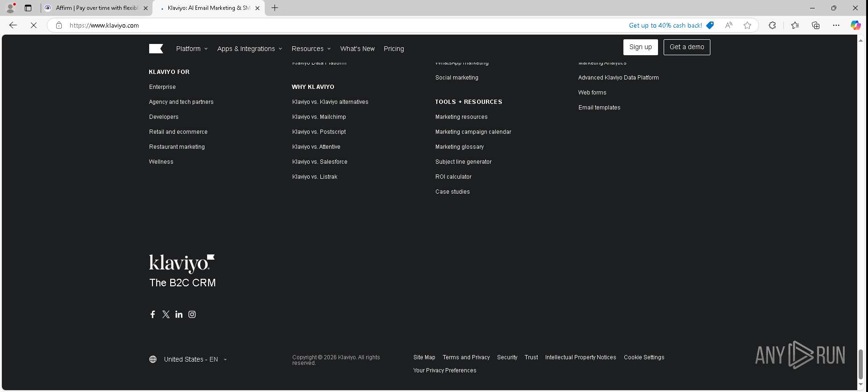868x392 pixels.
Task: Expand the Resources menu
Action: (x=311, y=49)
